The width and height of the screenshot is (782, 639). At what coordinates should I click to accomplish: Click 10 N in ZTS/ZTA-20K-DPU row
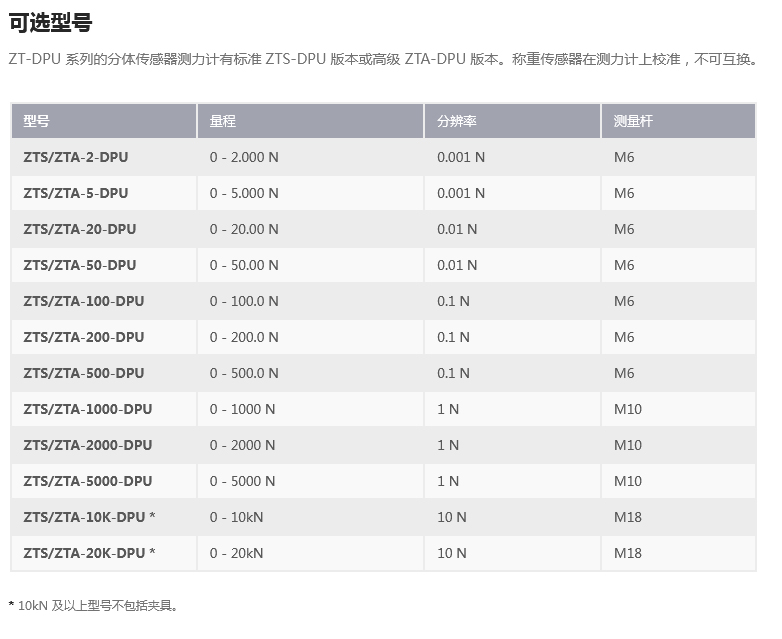(452, 553)
